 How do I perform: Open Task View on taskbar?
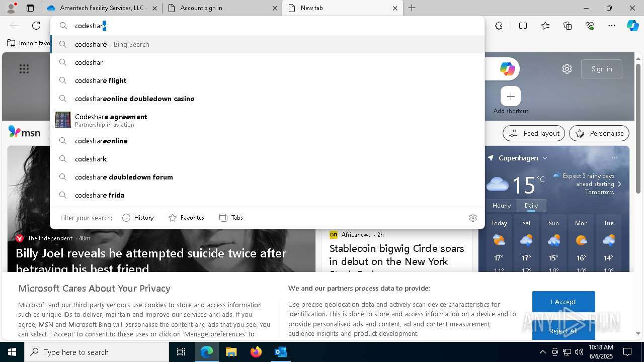pyautogui.click(x=181, y=352)
